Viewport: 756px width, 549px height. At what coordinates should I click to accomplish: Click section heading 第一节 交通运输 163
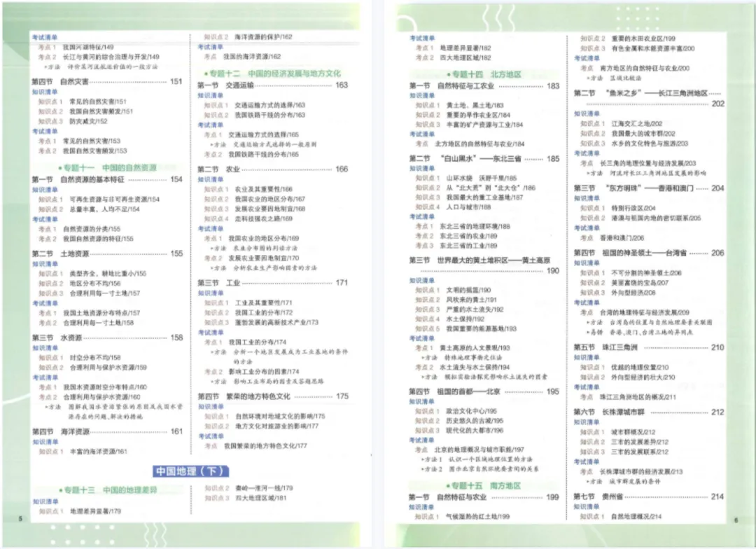272,85
